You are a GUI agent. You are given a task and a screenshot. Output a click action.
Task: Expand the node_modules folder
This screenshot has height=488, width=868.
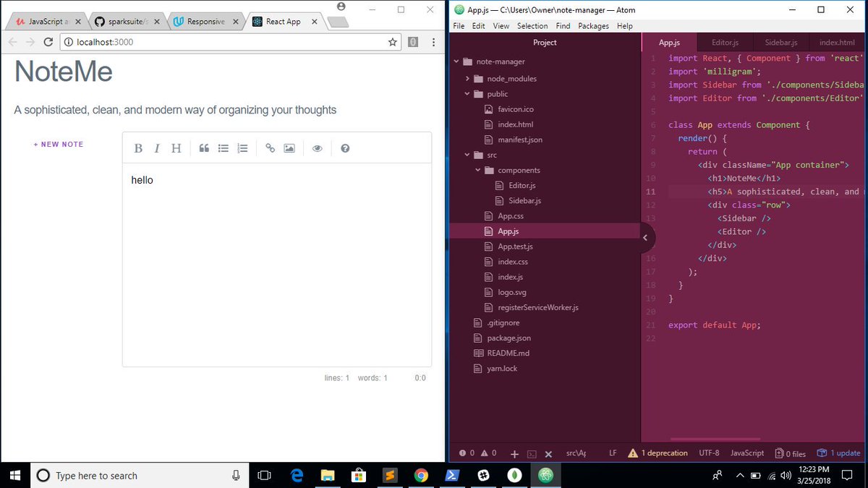(467, 78)
